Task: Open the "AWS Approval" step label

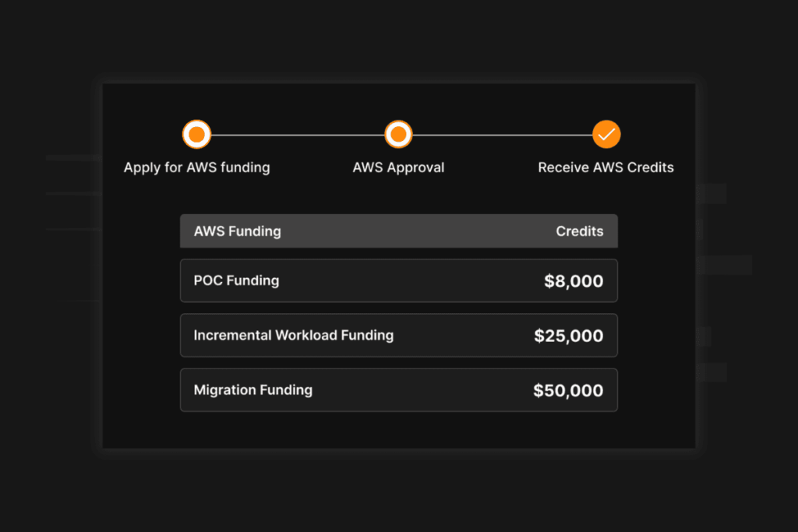Action: coord(398,167)
